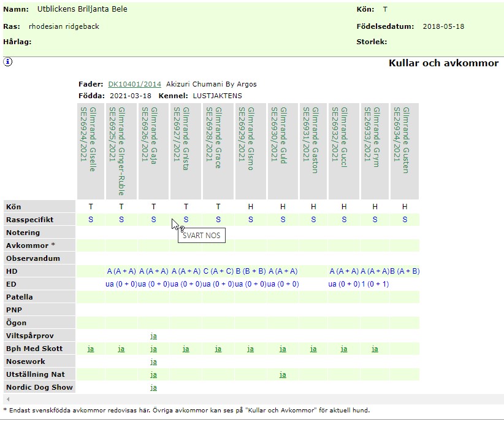Open Bph Med Skott ja for Ginger-Ruble
Viewport: 504px width, 421px height.
point(121,349)
